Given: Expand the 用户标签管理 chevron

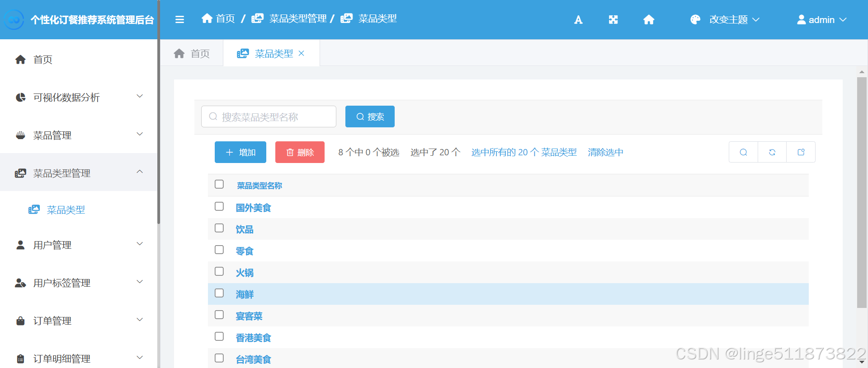Looking at the screenshot, I should tap(140, 282).
